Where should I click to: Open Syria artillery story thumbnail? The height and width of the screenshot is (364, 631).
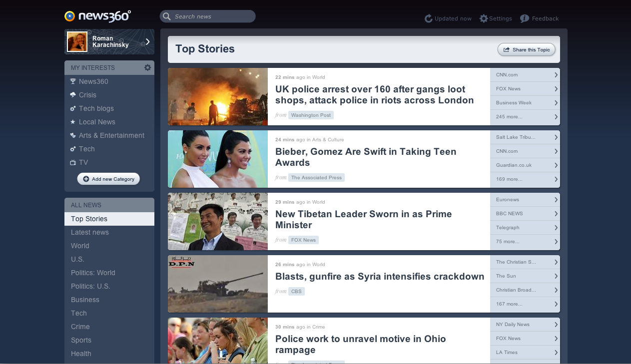pyautogui.click(x=218, y=284)
